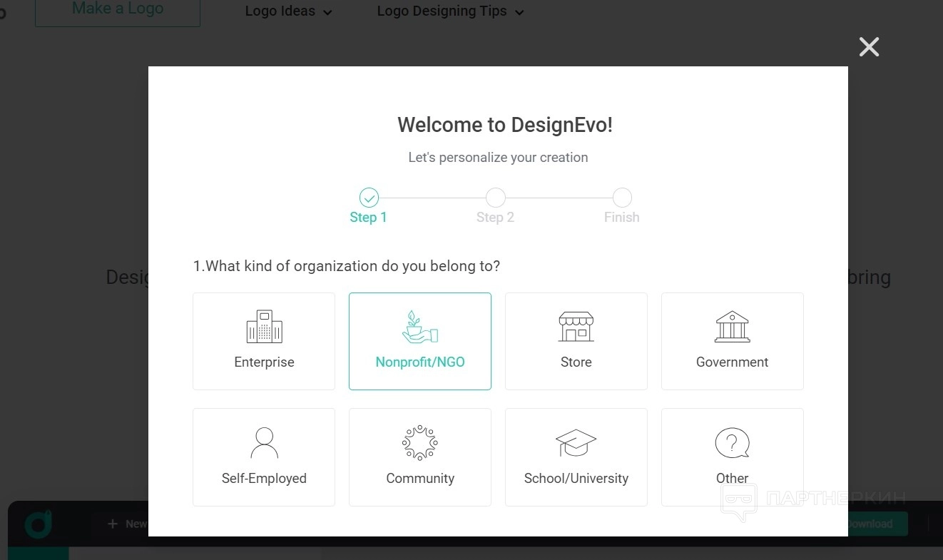
Task: Click the green Download button
Action: (877, 524)
